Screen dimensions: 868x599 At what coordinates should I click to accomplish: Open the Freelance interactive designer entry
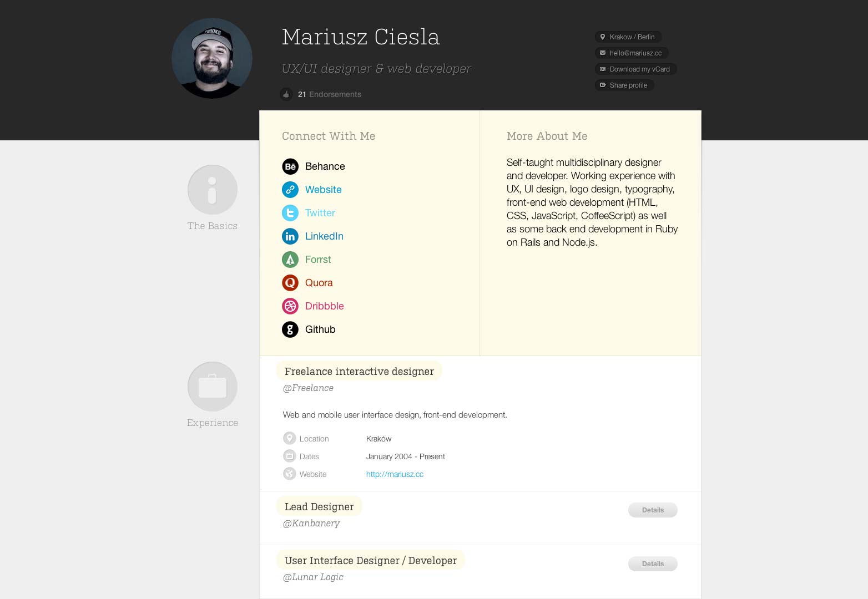[359, 372]
